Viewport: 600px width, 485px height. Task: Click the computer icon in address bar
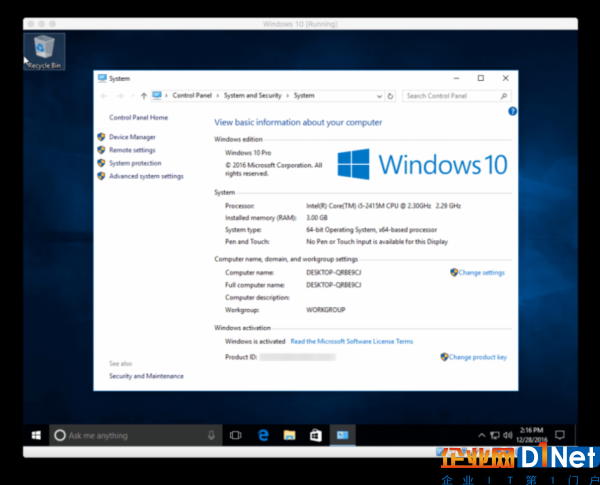coord(157,96)
